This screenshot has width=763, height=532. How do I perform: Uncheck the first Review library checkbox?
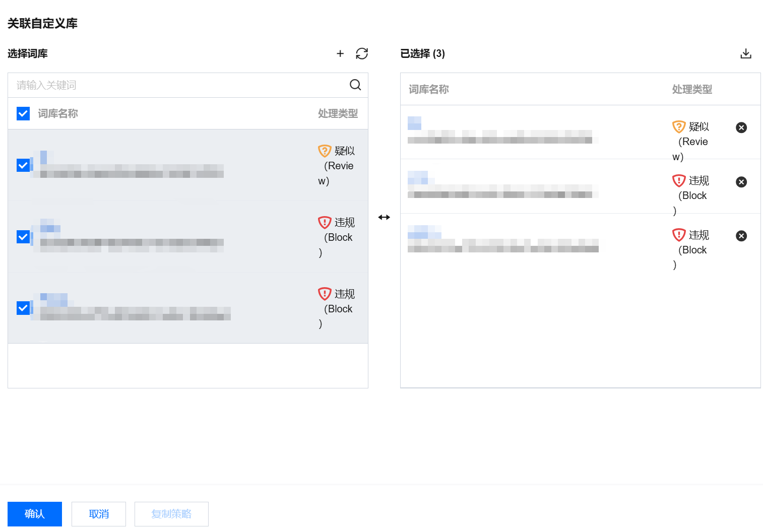coord(23,165)
